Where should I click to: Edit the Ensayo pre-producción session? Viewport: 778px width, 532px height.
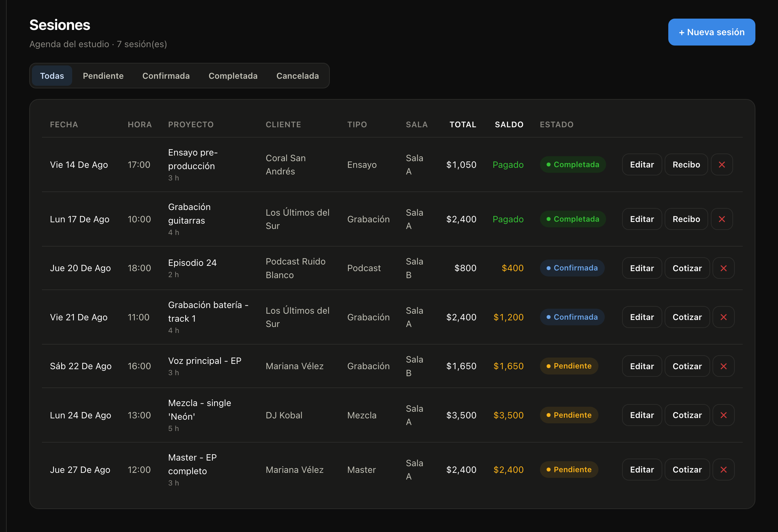pyautogui.click(x=642, y=164)
